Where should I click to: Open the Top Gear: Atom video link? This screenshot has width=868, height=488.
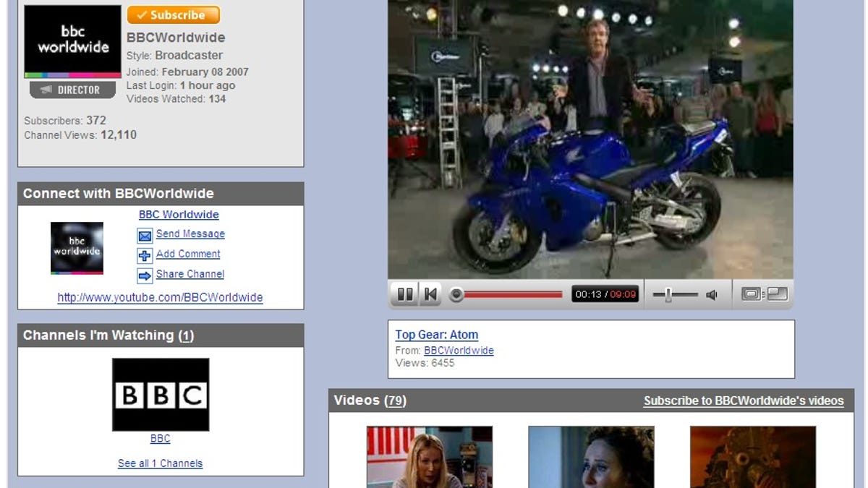point(436,335)
